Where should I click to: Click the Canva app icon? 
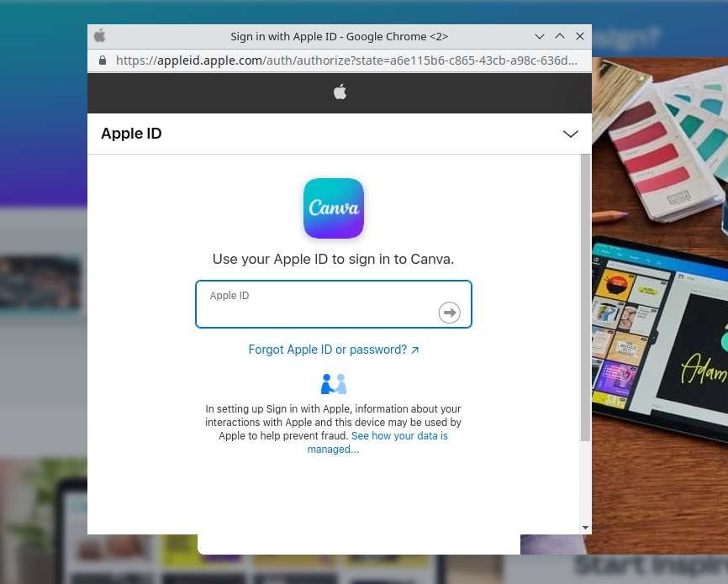point(333,208)
